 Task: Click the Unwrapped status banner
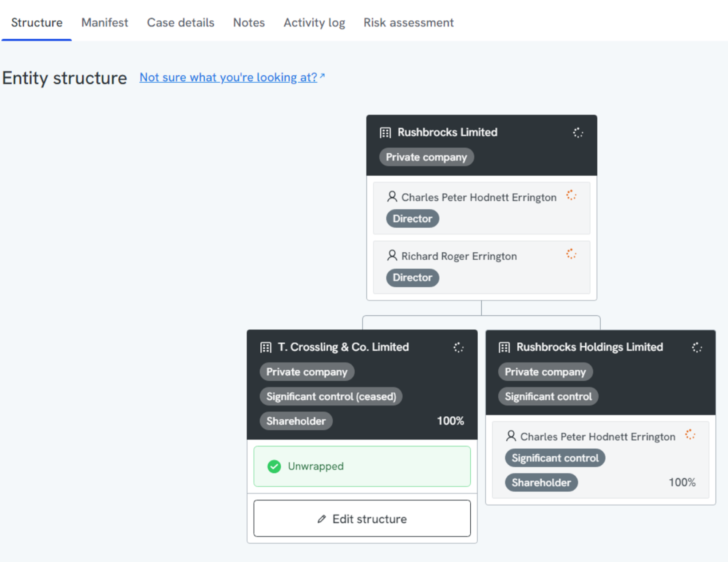point(362,466)
